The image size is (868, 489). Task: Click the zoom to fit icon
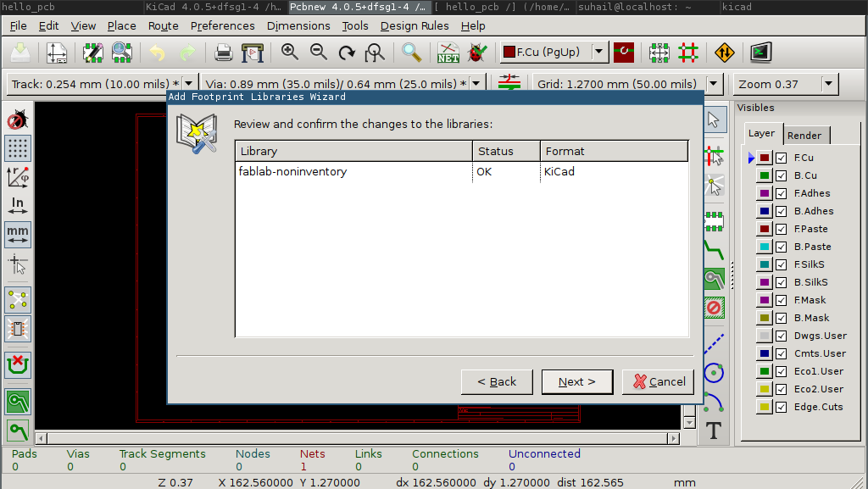(375, 53)
